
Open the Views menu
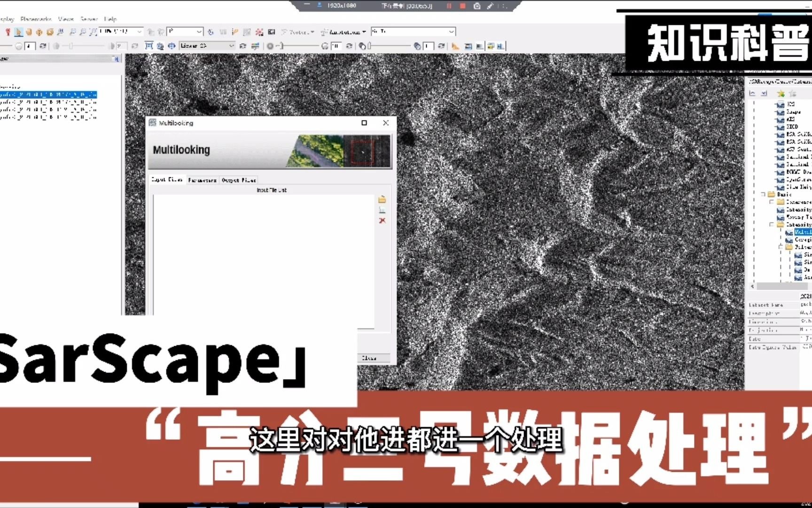pyautogui.click(x=66, y=19)
